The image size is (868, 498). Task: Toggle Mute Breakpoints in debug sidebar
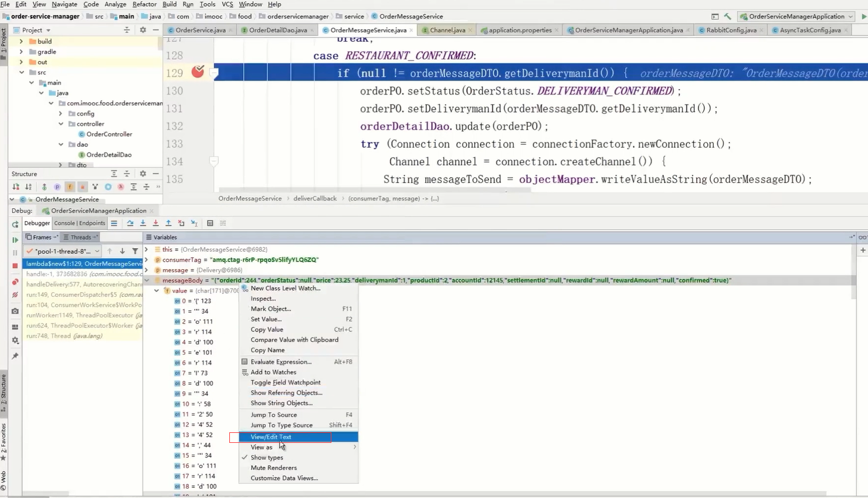point(15,295)
